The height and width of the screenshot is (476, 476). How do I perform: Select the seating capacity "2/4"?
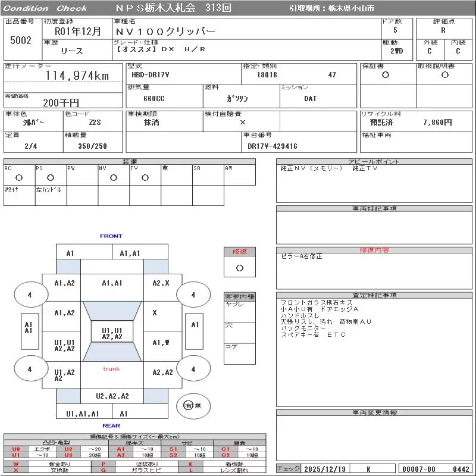pos(31,146)
